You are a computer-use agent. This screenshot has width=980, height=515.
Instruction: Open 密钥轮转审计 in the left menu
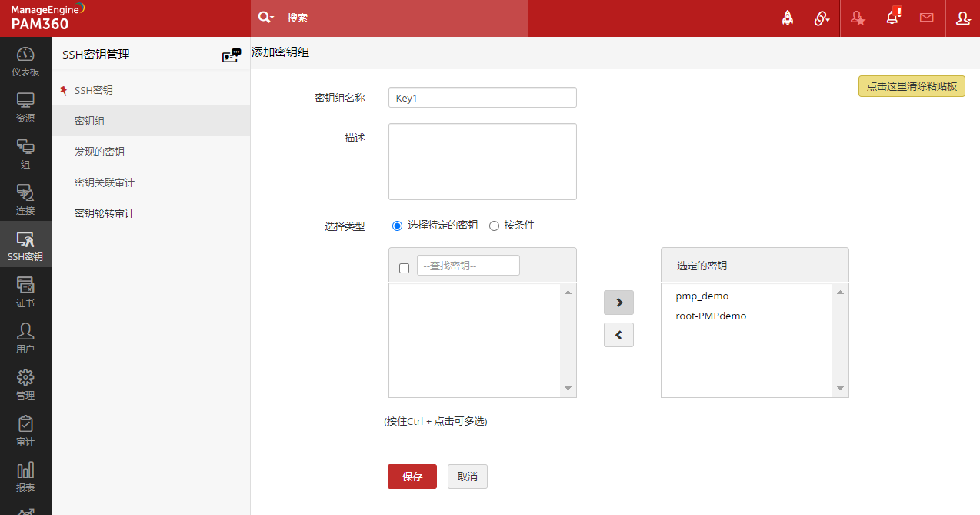104,213
